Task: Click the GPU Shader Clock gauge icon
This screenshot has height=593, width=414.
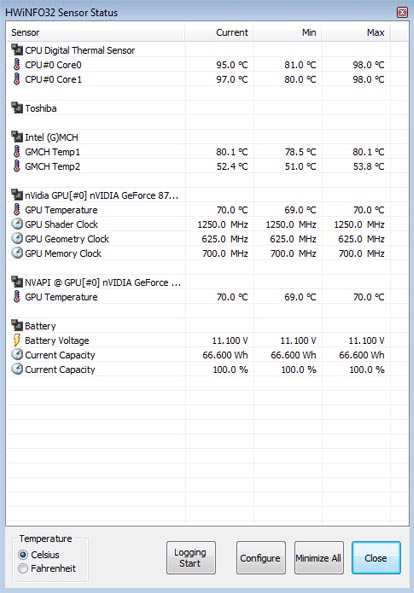Action: (x=17, y=224)
